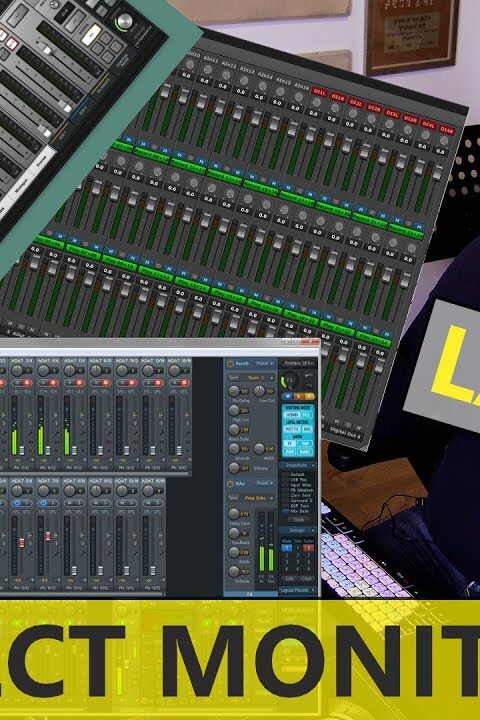This screenshot has width=480, height=720.
Task: Toggle Solo group 1
Action: pyautogui.click(x=298, y=548)
